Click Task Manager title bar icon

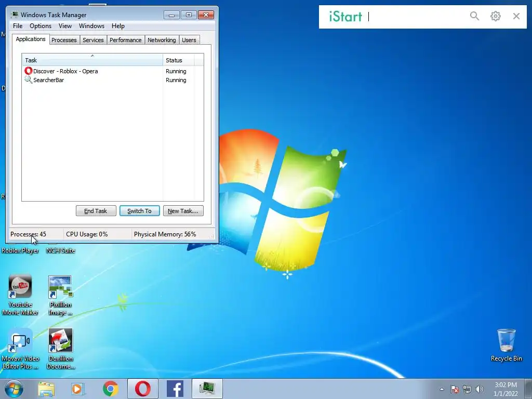(x=14, y=15)
